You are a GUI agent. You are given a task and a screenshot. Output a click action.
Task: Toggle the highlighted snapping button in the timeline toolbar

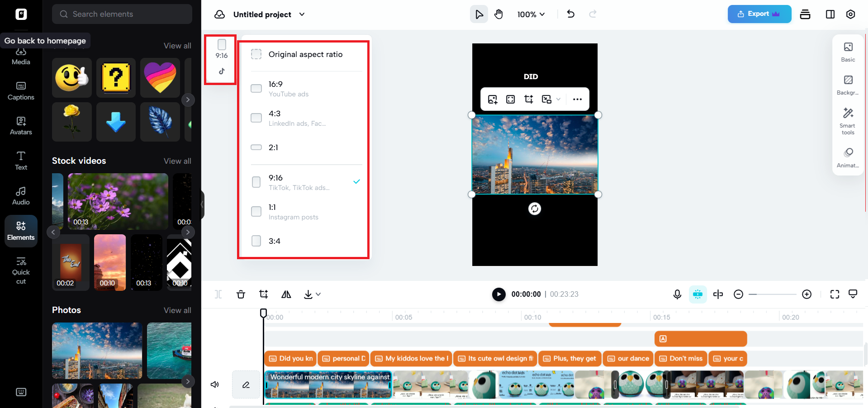(697, 294)
